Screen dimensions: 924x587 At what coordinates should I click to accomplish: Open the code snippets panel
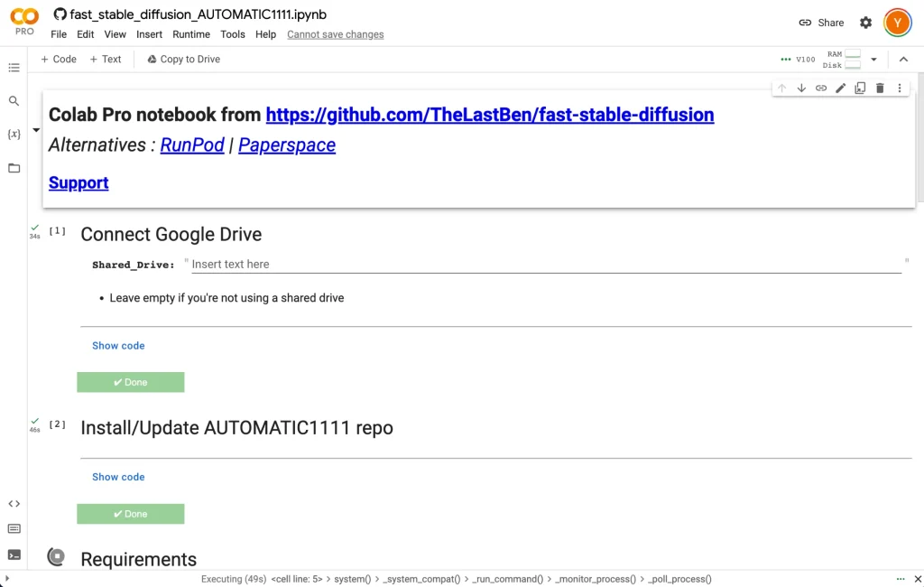pyautogui.click(x=14, y=504)
